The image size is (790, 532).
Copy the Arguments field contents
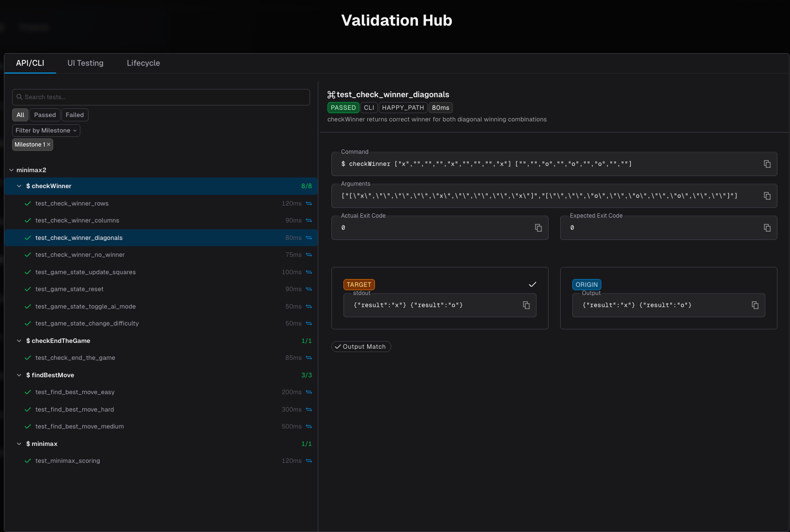767,196
